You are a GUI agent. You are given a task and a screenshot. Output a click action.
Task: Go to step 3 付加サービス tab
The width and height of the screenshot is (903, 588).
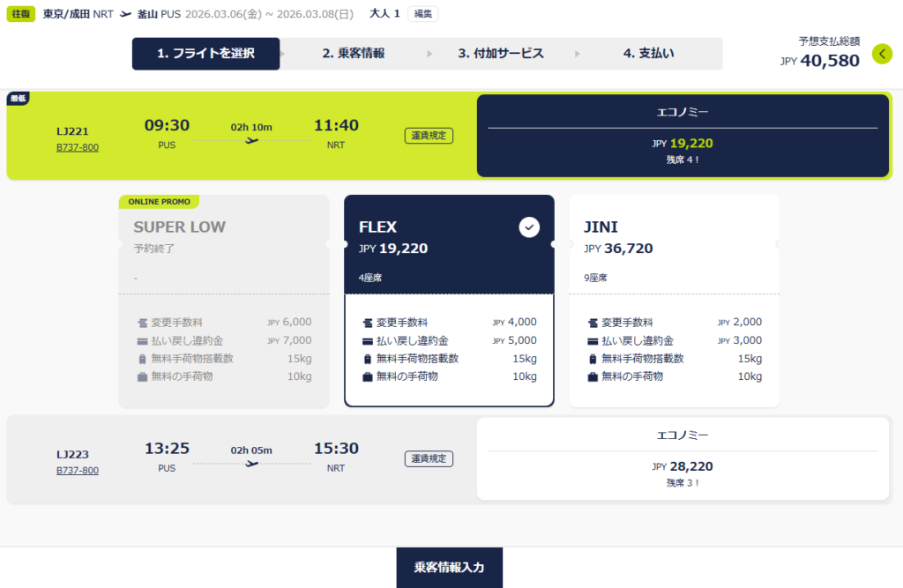click(x=501, y=54)
